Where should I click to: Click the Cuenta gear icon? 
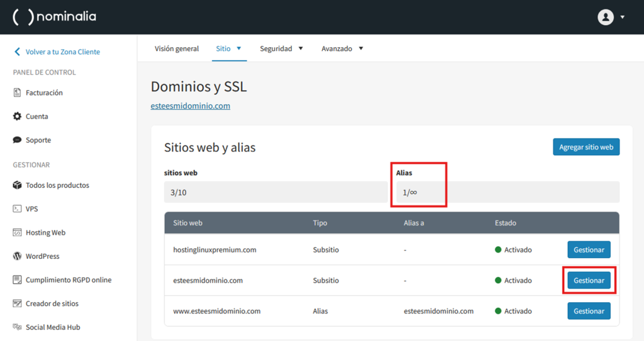point(17,116)
